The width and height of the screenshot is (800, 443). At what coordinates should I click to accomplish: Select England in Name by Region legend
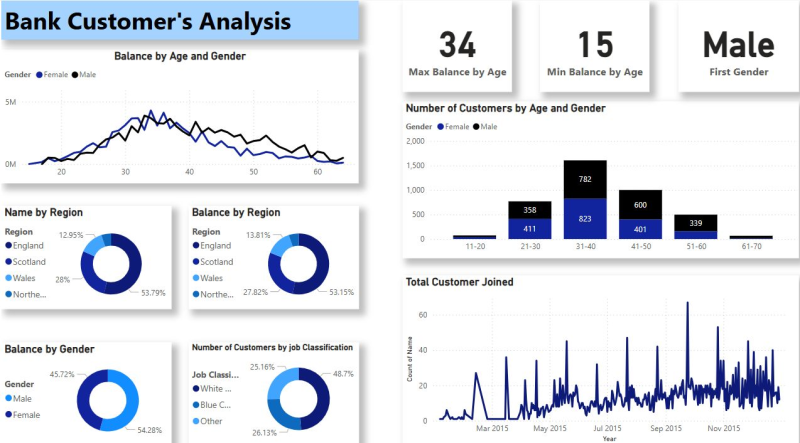30,245
